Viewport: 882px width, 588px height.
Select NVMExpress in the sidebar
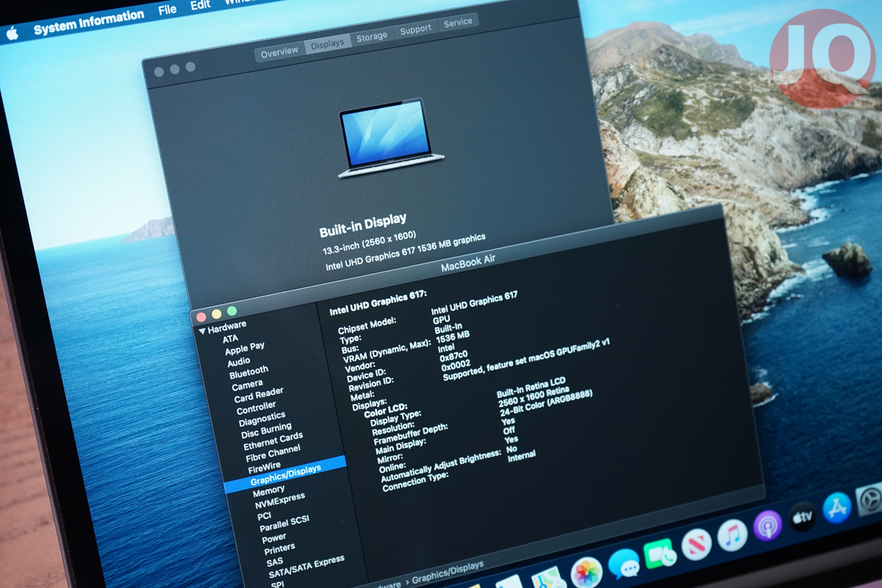[x=280, y=501]
